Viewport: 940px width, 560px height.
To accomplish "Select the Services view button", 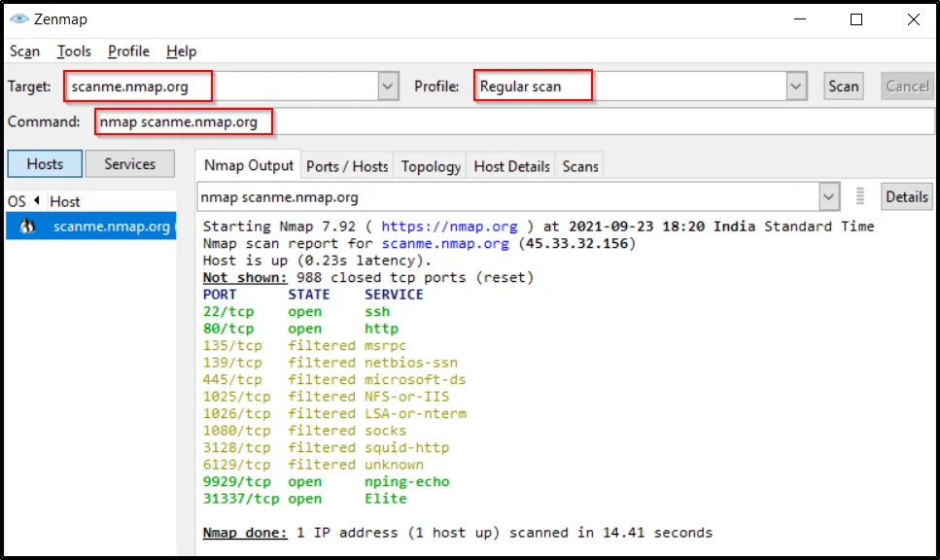I will (x=129, y=164).
